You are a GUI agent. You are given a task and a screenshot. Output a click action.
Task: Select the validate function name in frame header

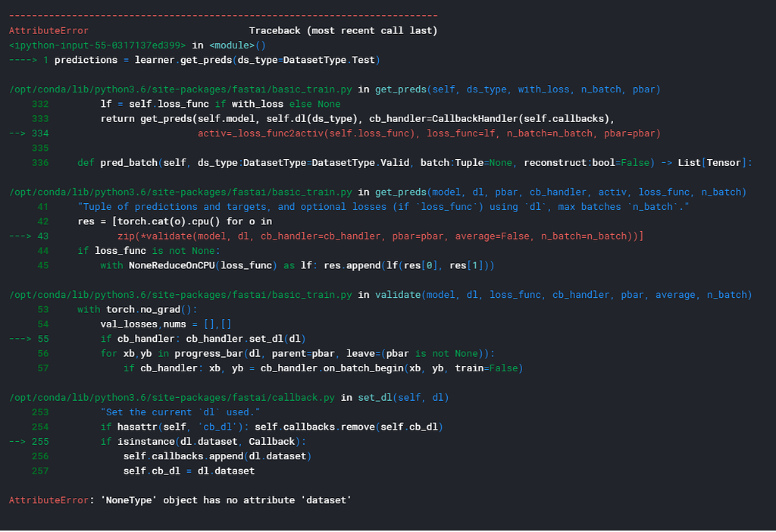point(398,294)
